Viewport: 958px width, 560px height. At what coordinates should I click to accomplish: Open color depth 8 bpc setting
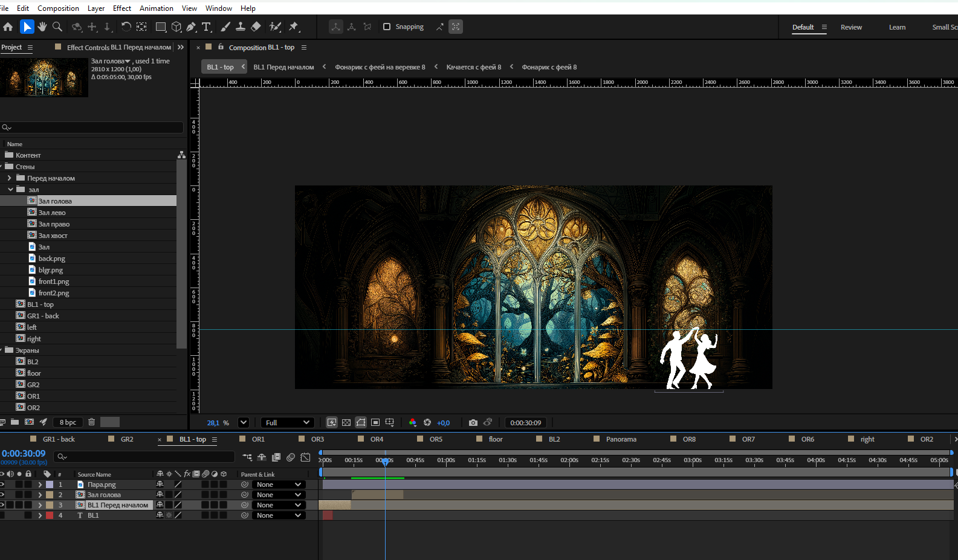68,422
